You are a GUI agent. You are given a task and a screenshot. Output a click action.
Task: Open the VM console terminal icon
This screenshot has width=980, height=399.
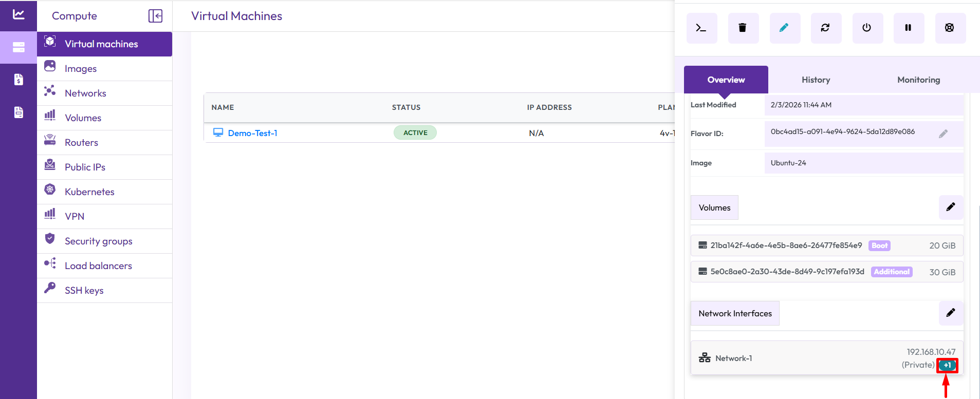[701, 28]
